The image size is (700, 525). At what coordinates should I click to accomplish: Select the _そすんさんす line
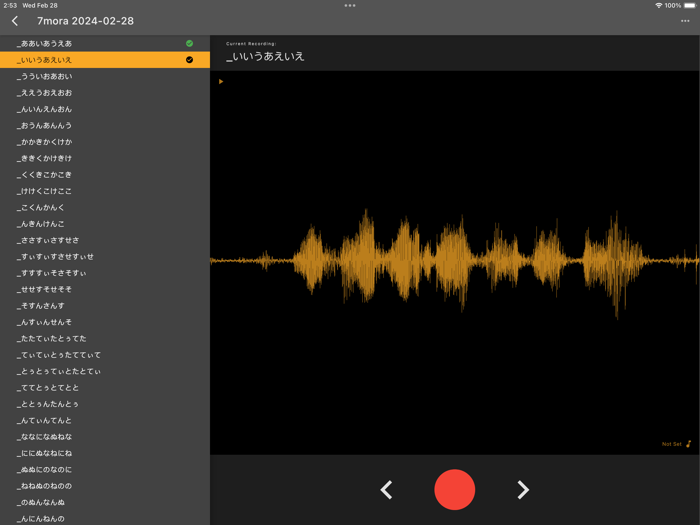pos(105,306)
